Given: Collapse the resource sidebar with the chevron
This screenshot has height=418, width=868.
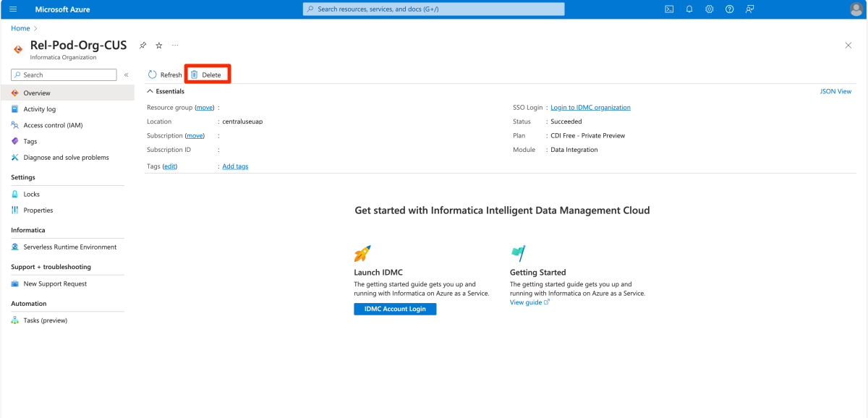Looking at the screenshot, I should 126,74.
